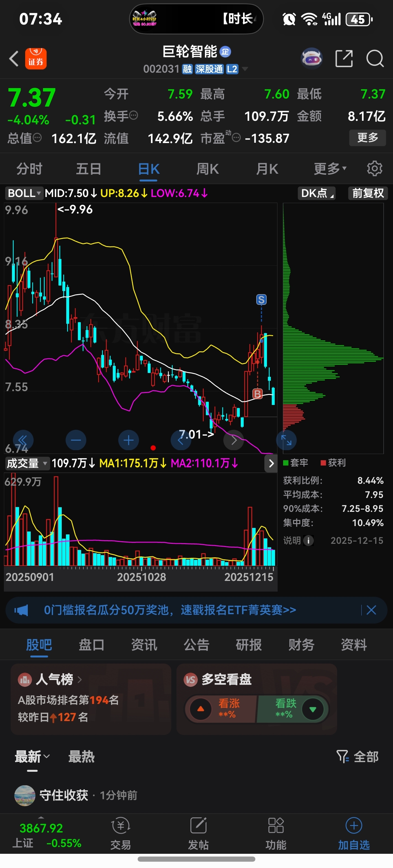393x868 pixels.
Task: Open the 研报 research tab
Action: tap(249, 645)
